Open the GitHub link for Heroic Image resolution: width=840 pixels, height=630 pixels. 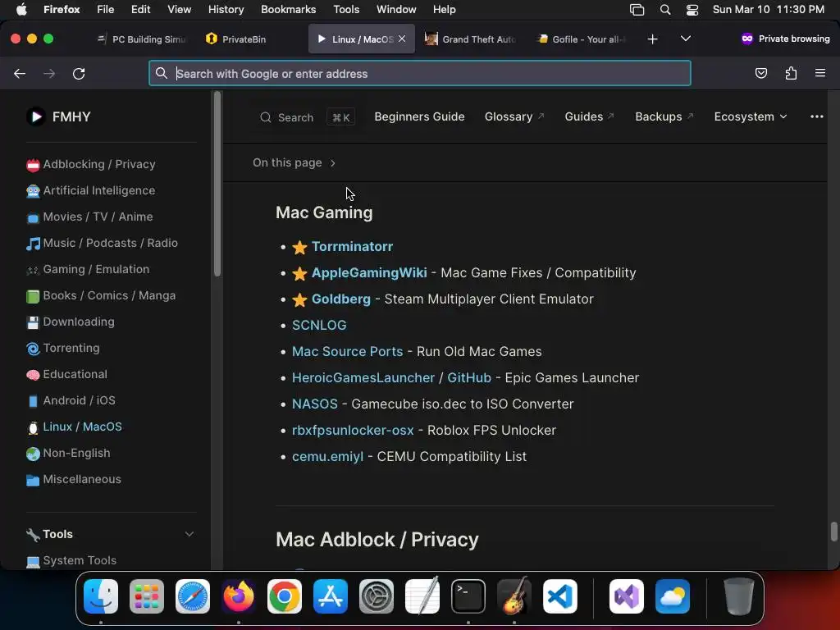point(468,377)
